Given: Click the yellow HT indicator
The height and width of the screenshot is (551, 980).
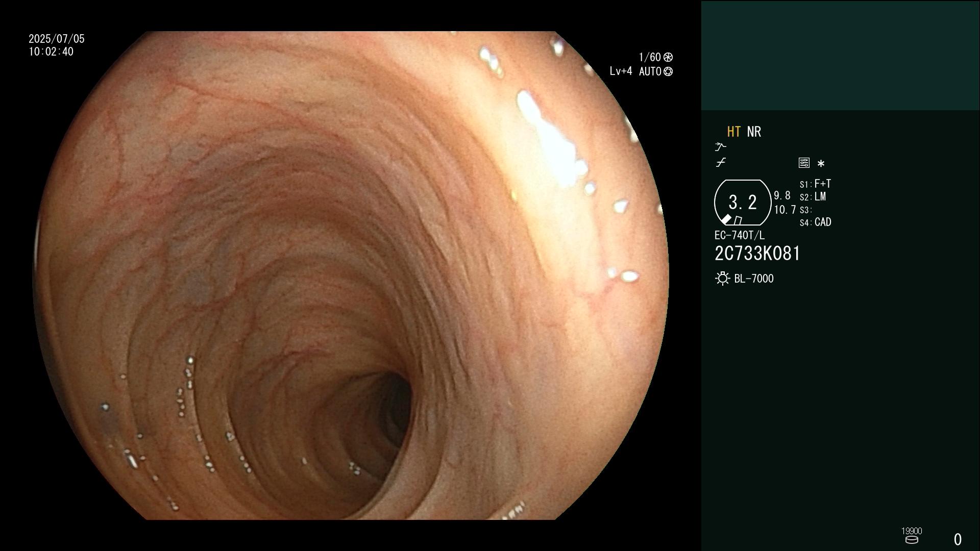Looking at the screenshot, I should tap(734, 132).
